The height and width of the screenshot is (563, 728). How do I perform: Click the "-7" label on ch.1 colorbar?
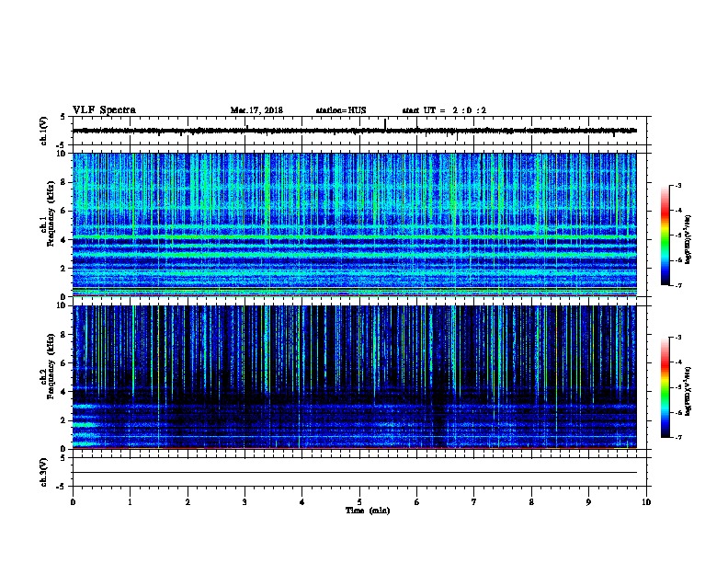click(677, 285)
